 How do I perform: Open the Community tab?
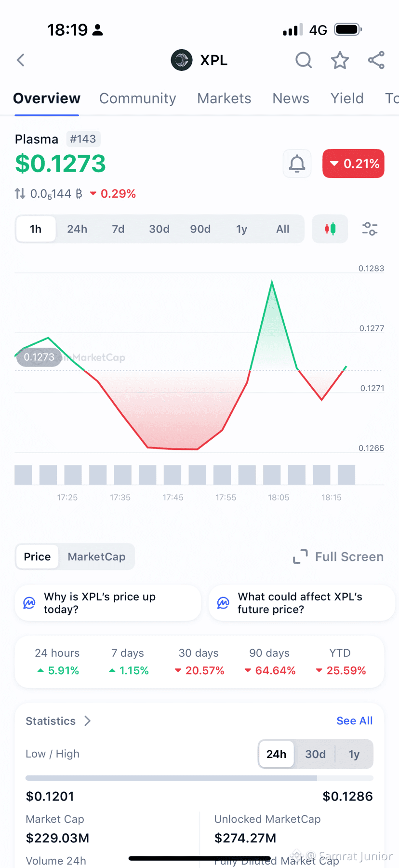(137, 98)
